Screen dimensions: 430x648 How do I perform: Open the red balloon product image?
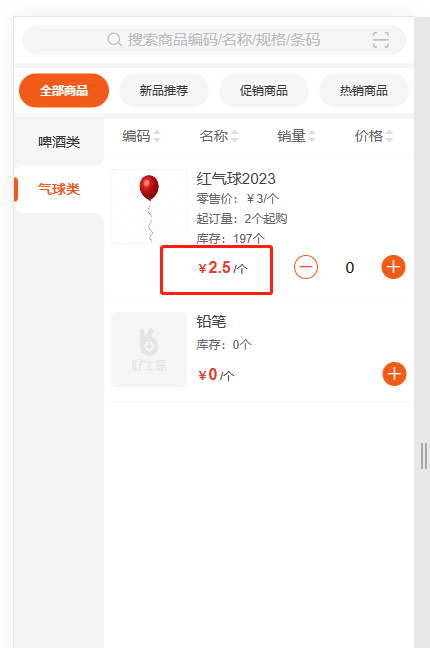click(149, 207)
